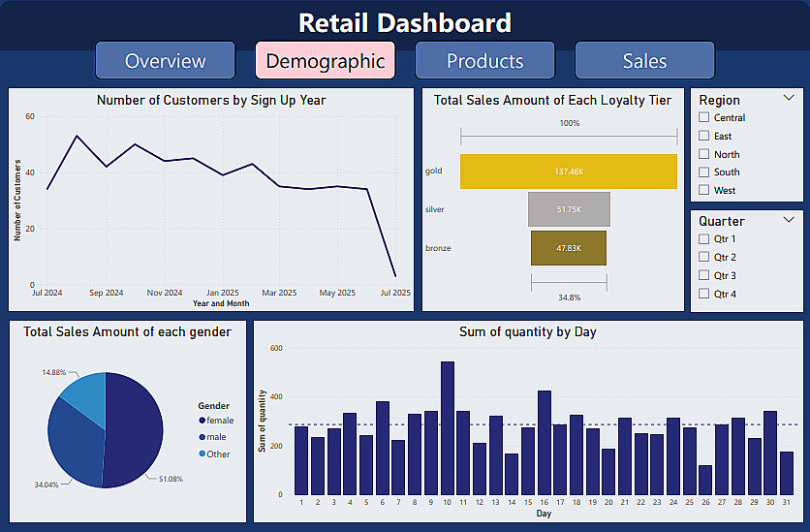Click the gold tier funnel bar
Image resolution: width=810 pixels, height=532 pixels.
coord(568,172)
